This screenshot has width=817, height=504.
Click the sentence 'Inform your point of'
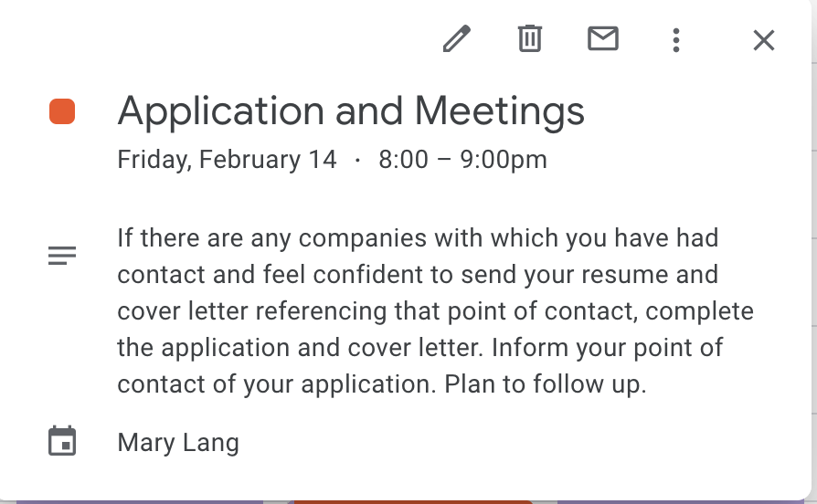point(607,348)
